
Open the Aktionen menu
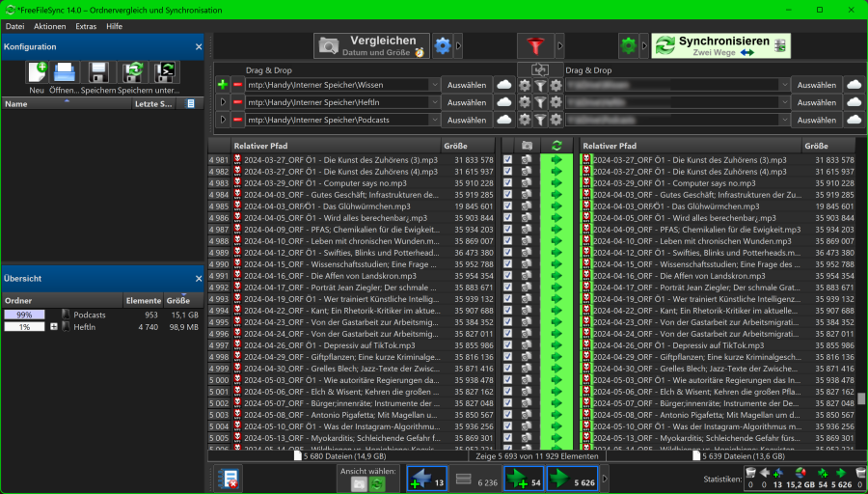coord(50,26)
